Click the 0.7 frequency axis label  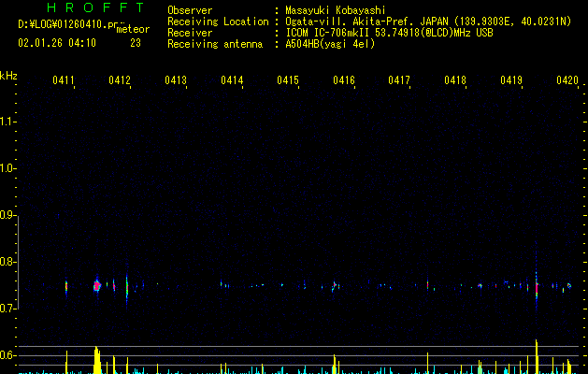coord(7,309)
